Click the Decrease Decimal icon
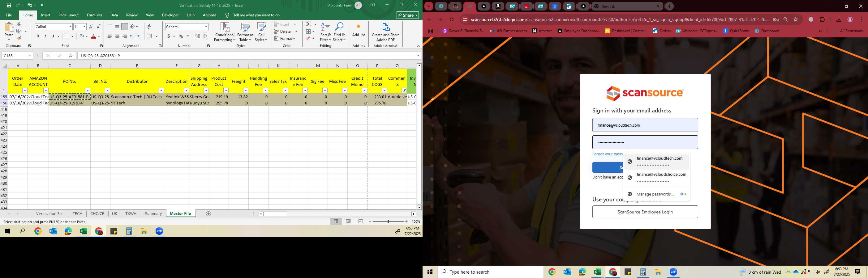This screenshot has width=868, height=278. (x=205, y=36)
